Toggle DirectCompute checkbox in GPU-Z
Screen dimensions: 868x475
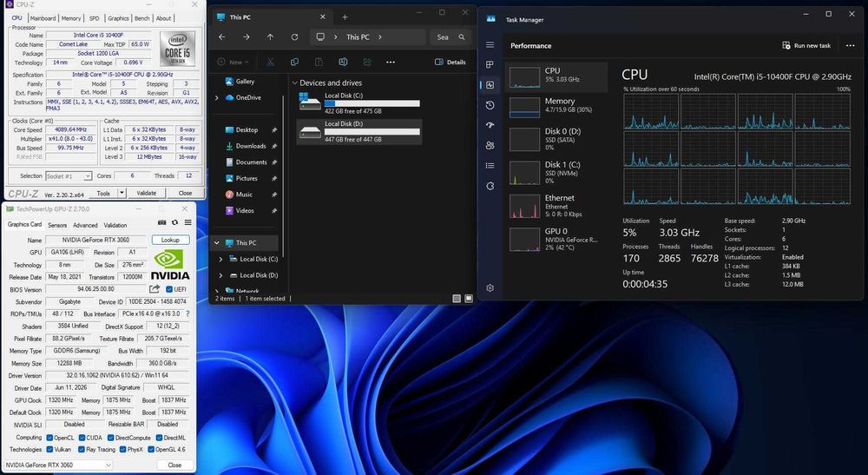coord(111,438)
